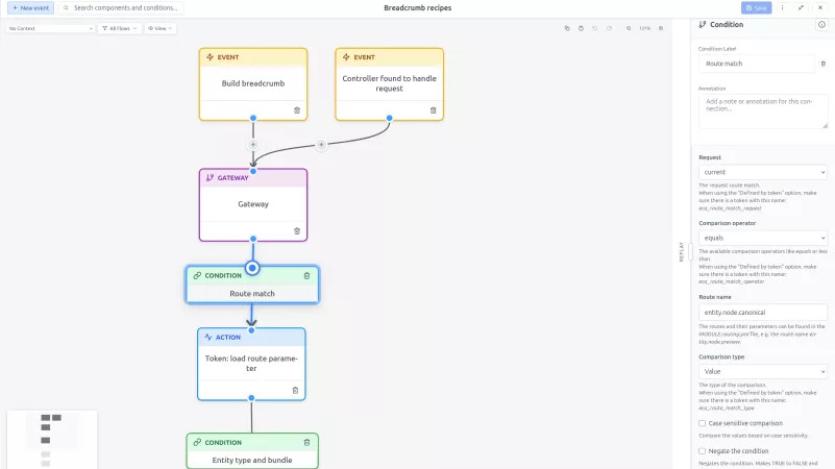Click plus on curved connector from Controller event

(321, 144)
